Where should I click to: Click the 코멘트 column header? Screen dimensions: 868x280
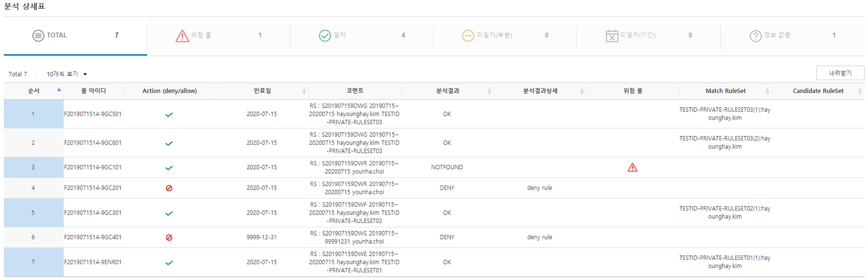[355, 91]
